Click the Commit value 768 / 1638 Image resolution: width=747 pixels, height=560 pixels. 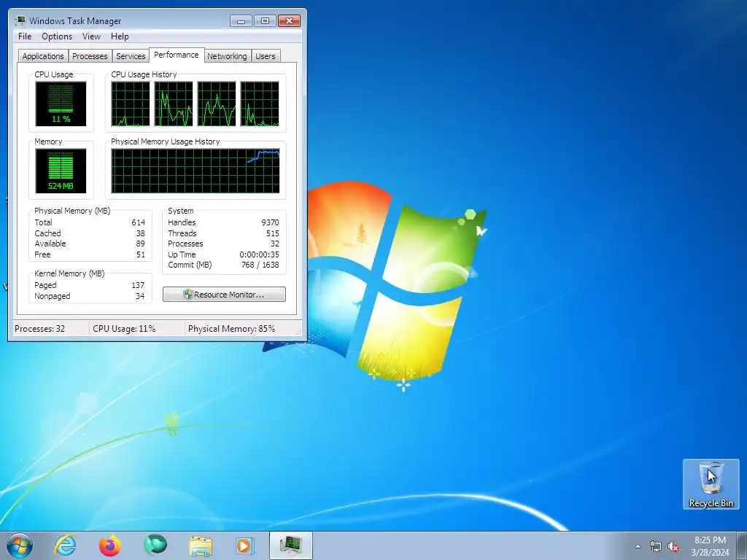(x=260, y=265)
